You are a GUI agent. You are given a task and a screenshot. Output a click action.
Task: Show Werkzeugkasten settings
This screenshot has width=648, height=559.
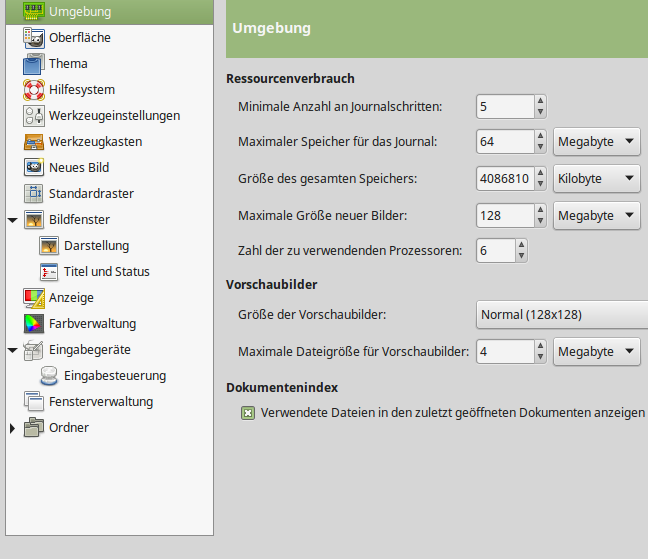[x=95, y=142]
